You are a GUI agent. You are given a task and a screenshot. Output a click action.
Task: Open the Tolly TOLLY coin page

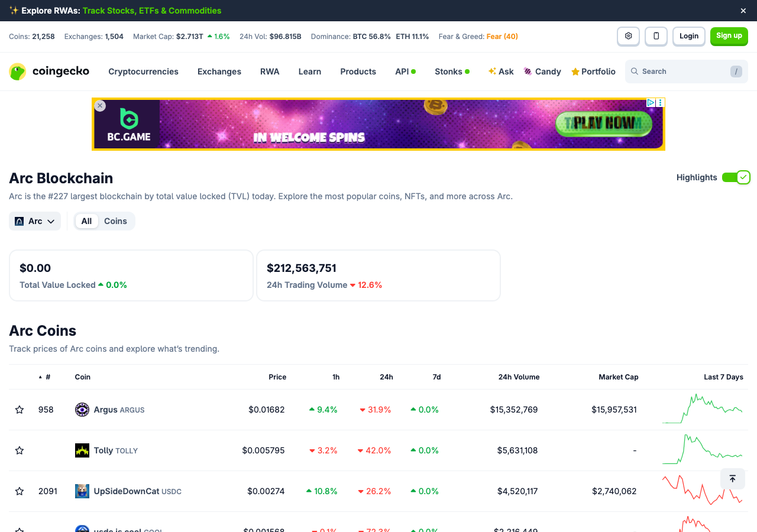click(x=115, y=450)
